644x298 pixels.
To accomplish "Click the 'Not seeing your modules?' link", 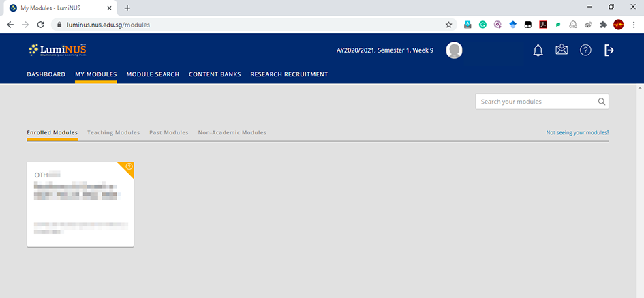I will tap(577, 133).
